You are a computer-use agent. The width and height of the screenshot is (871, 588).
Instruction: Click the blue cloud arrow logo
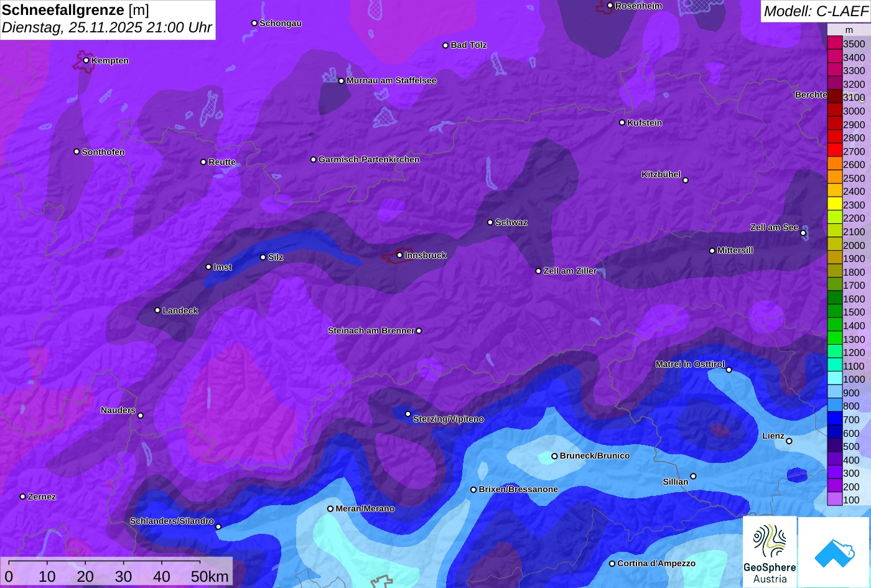pos(834,551)
